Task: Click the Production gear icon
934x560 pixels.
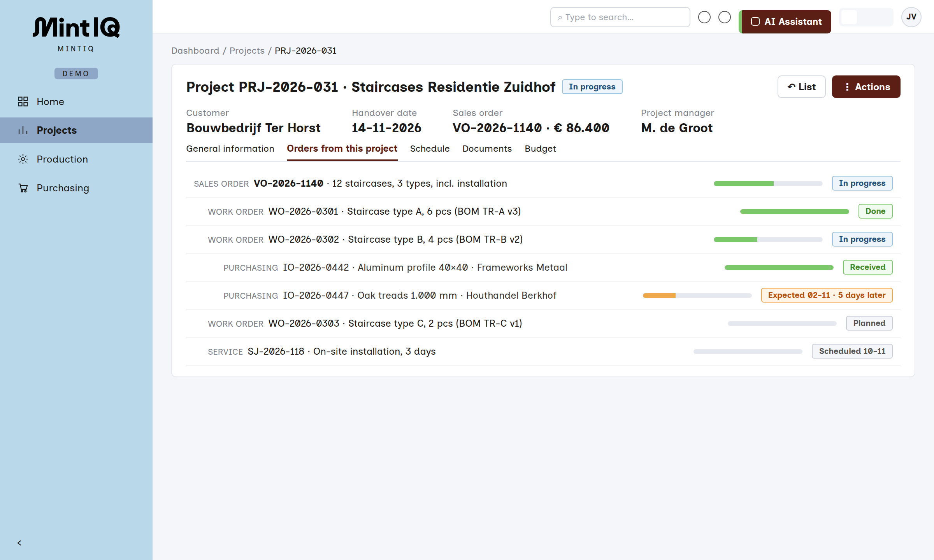Action: (x=23, y=159)
